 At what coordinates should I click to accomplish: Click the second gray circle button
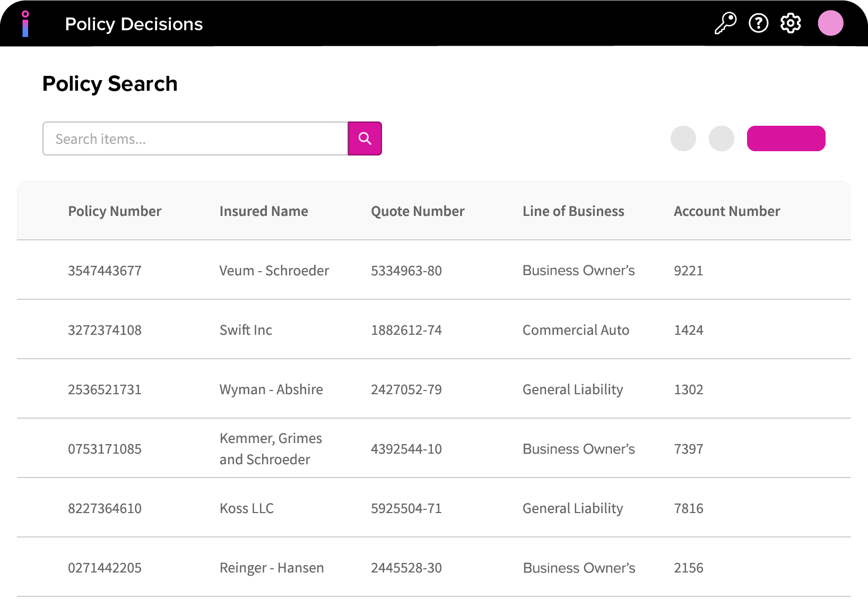pos(721,138)
